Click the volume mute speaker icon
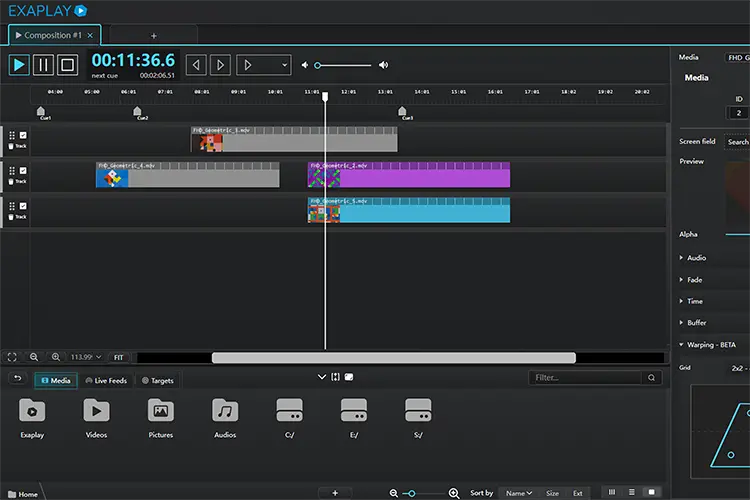The width and height of the screenshot is (750, 500). [305, 65]
